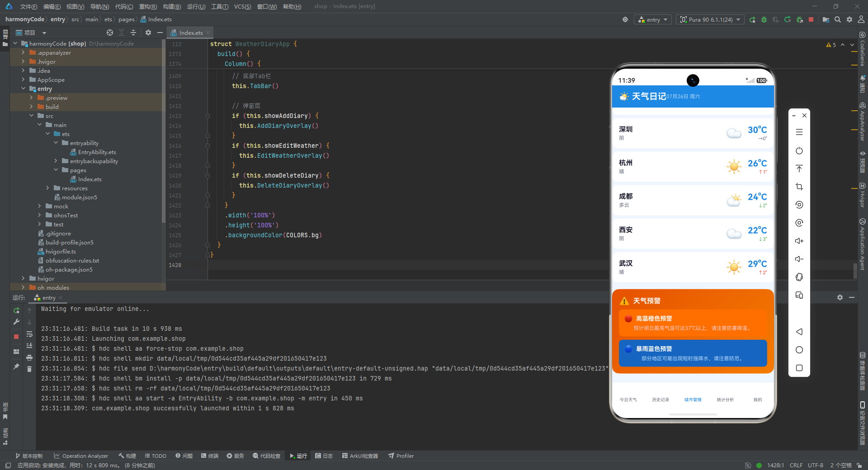Hide the project panel with the minus icon
This screenshot has width=868, height=470.
(x=160, y=33)
